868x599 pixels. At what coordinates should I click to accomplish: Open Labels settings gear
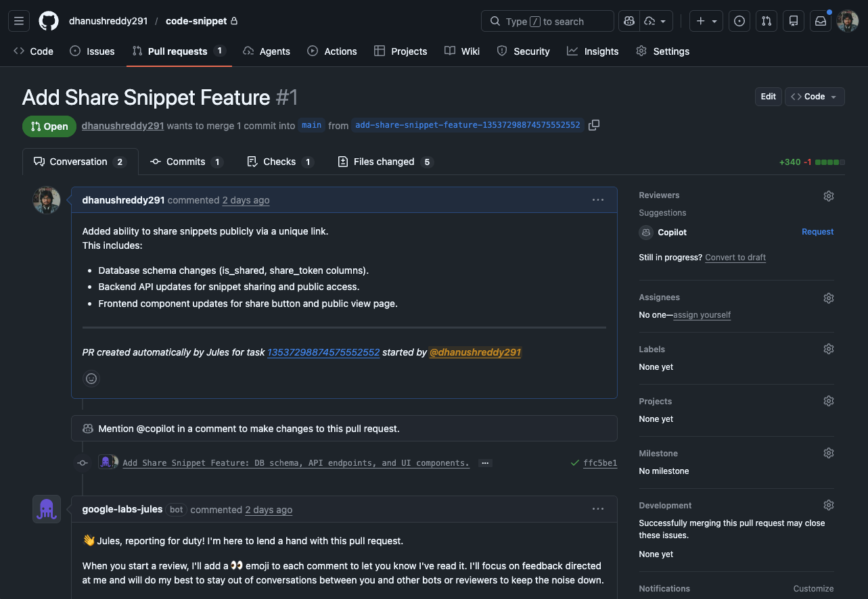click(x=829, y=349)
